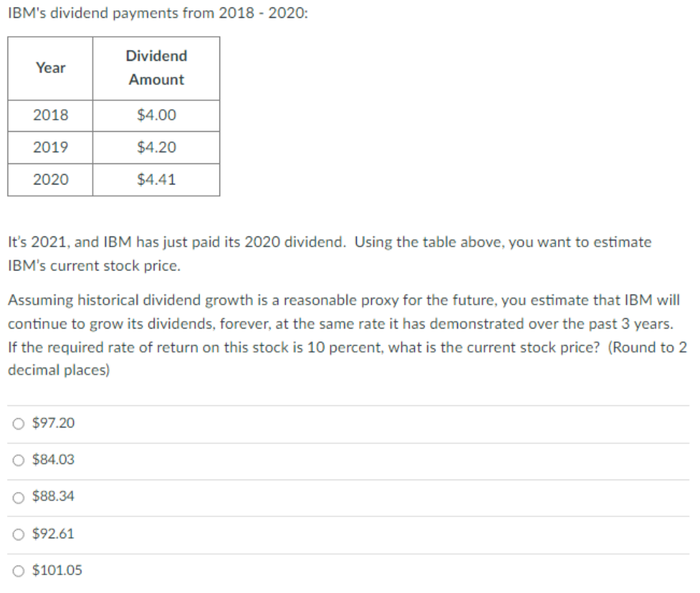
Task: Click the Year column header cell
Action: (x=50, y=68)
